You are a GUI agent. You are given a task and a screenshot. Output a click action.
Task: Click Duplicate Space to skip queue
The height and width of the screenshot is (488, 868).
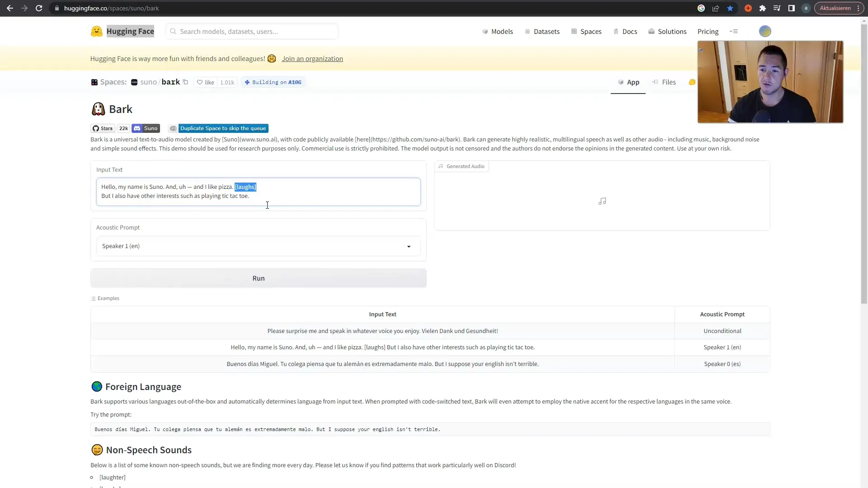pyautogui.click(x=222, y=128)
